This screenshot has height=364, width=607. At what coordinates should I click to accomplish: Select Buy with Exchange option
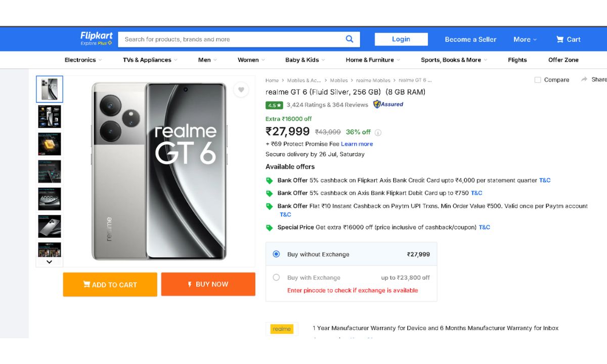click(276, 278)
